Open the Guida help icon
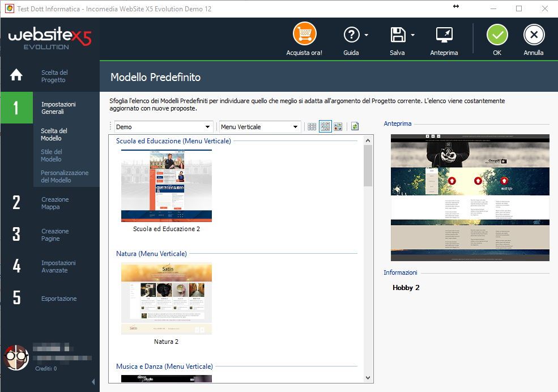The height and width of the screenshot is (392, 558). 352,35
